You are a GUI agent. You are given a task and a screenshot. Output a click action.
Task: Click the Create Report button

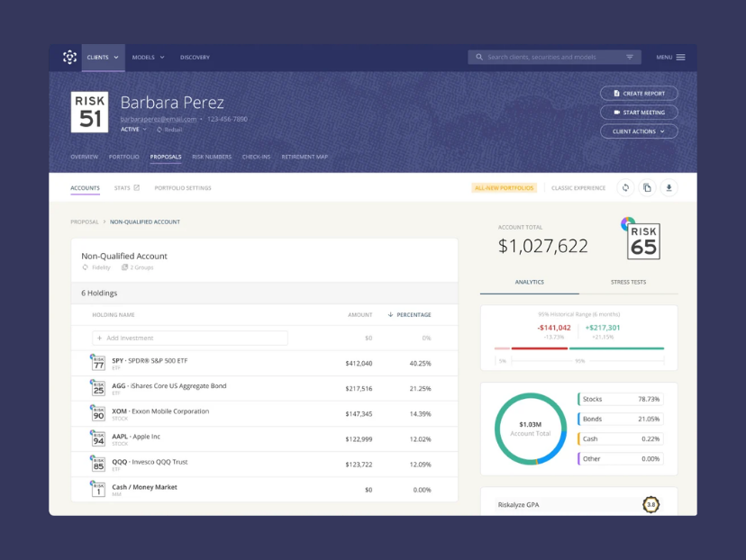pyautogui.click(x=639, y=93)
